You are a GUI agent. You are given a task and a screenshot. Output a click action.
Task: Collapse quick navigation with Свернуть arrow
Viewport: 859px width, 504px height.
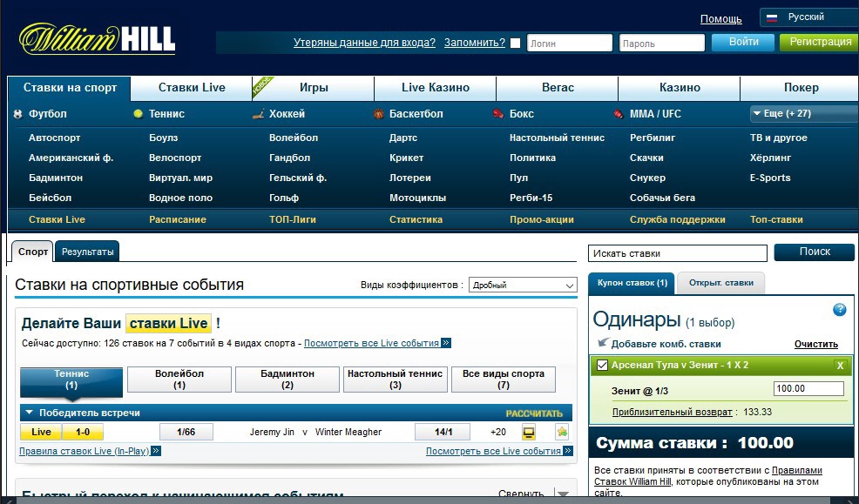563,493
